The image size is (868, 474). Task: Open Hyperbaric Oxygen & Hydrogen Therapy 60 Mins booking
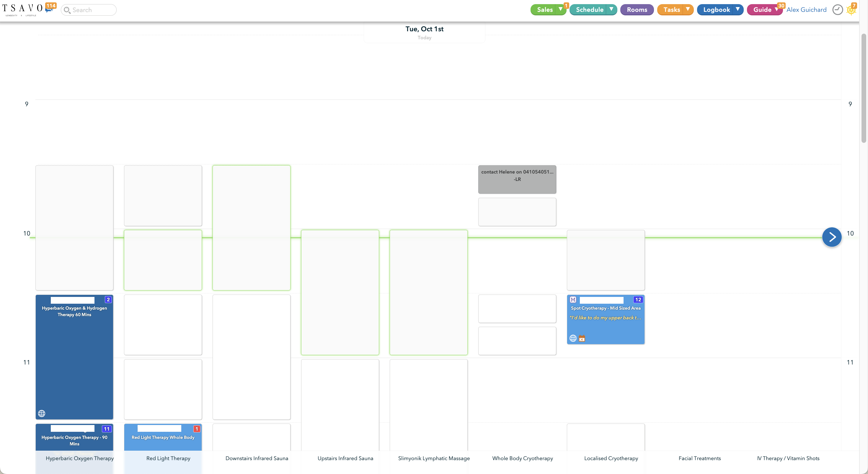[74, 357]
